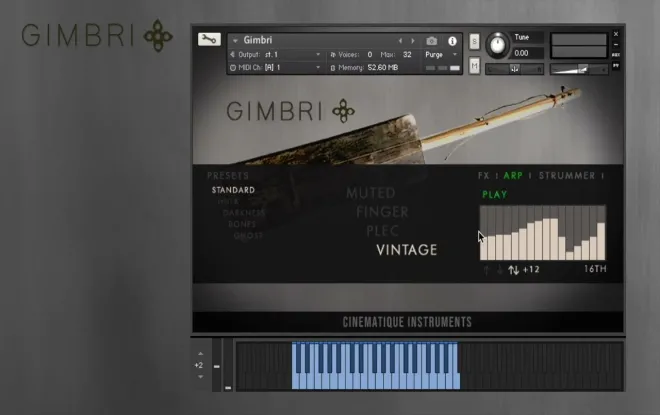The width and height of the screenshot is (660, 415).
Task: Switch to the STRUMMER tab
Action: [x=567, y=176]
